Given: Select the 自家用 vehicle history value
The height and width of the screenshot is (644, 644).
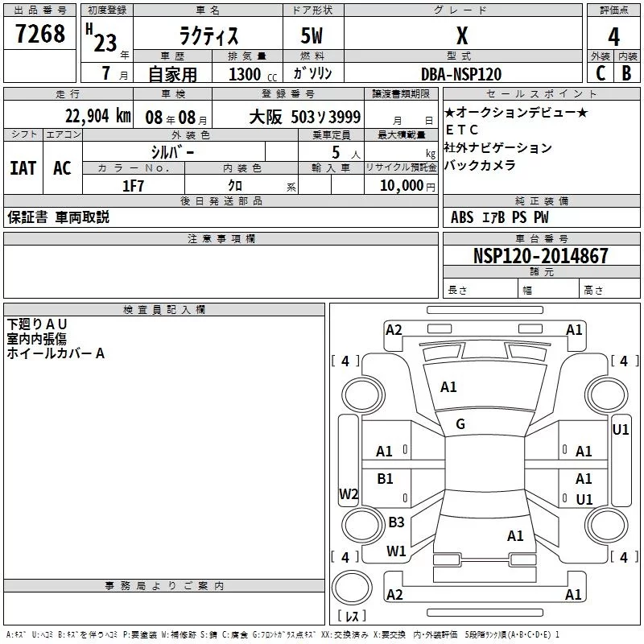Looking at the screenshot, I should pyautogui.click(x=172, y=74).
